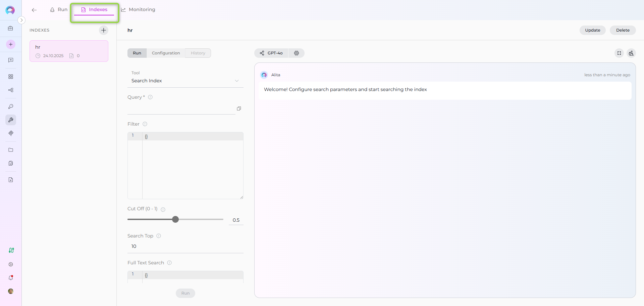
Task: Click the Update button
Action: 592,30
